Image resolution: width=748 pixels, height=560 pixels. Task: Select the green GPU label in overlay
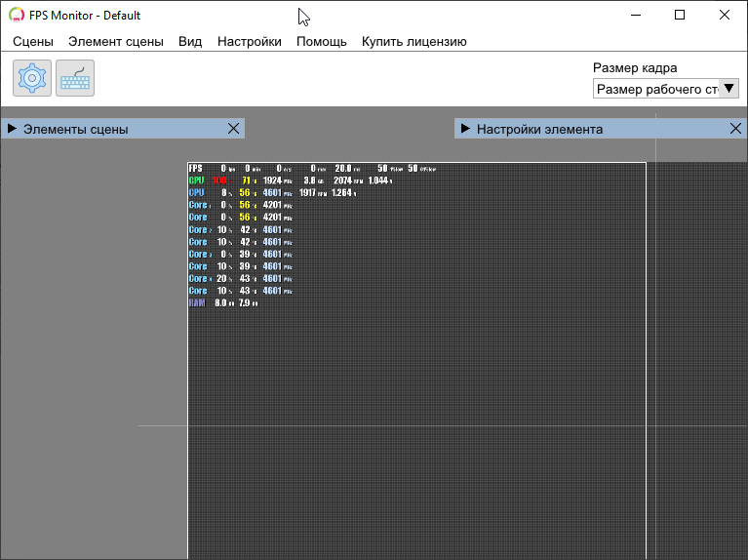(197, 180)
